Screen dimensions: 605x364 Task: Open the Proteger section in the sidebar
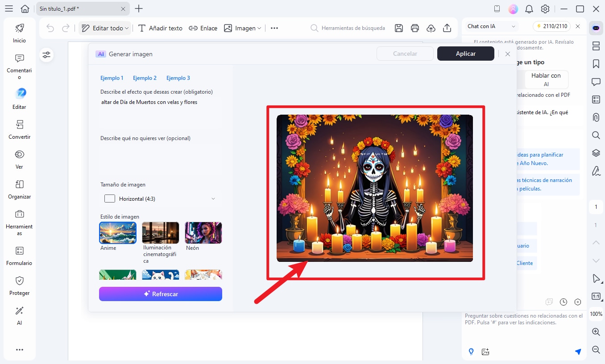click(x=19, y=285)
